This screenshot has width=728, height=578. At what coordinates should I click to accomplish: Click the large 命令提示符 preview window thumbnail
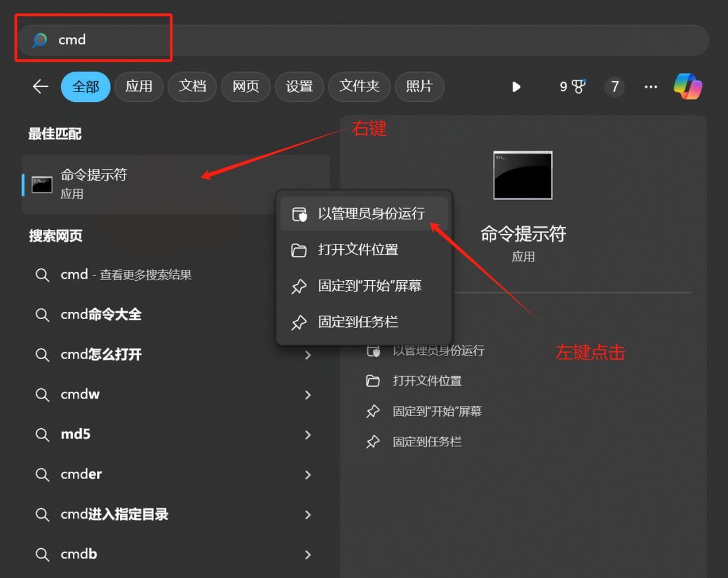[523, 175]
